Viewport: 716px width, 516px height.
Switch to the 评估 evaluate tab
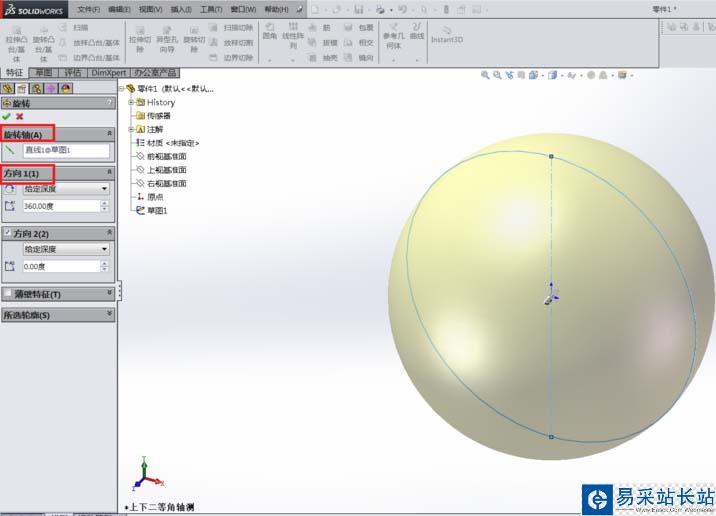(x=73, y=73)
